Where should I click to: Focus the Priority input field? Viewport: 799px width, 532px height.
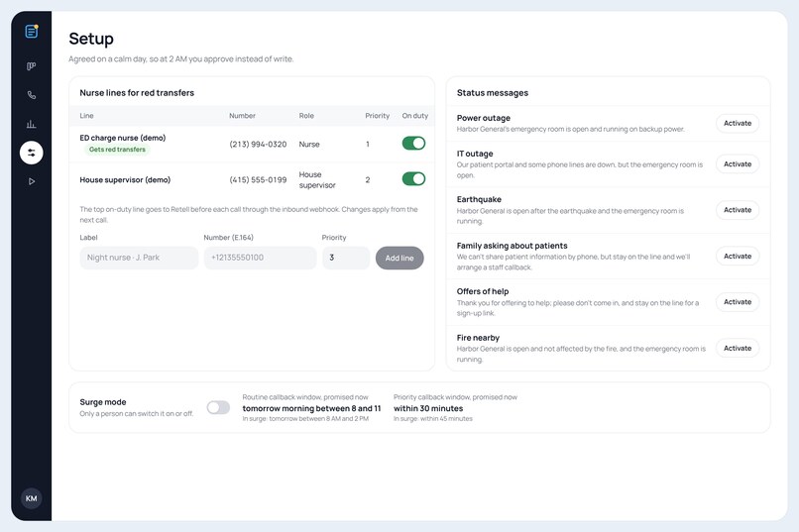pyautogui.click(x=346, y=258)
